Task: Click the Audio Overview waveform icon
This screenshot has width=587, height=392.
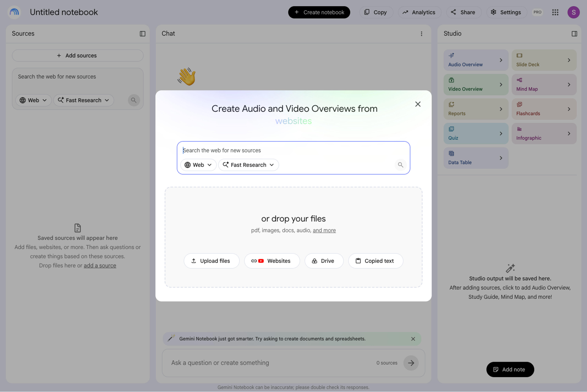Action: tap(451, 55)
